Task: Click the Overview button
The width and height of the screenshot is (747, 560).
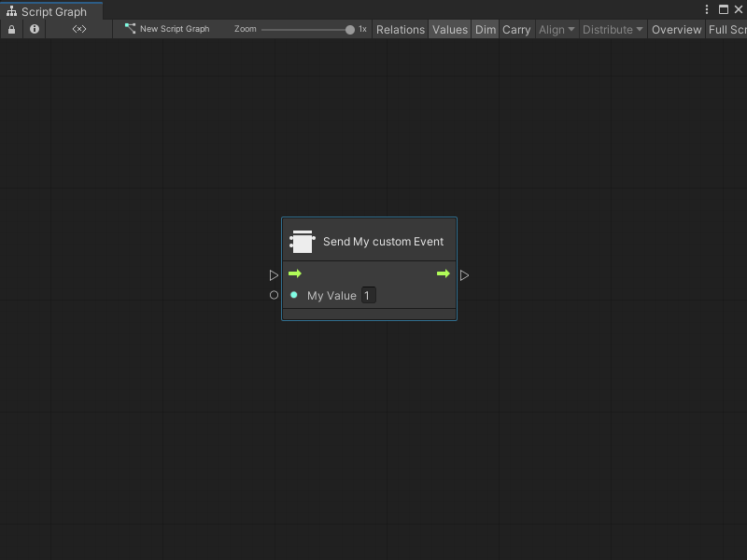Action: 676,29
